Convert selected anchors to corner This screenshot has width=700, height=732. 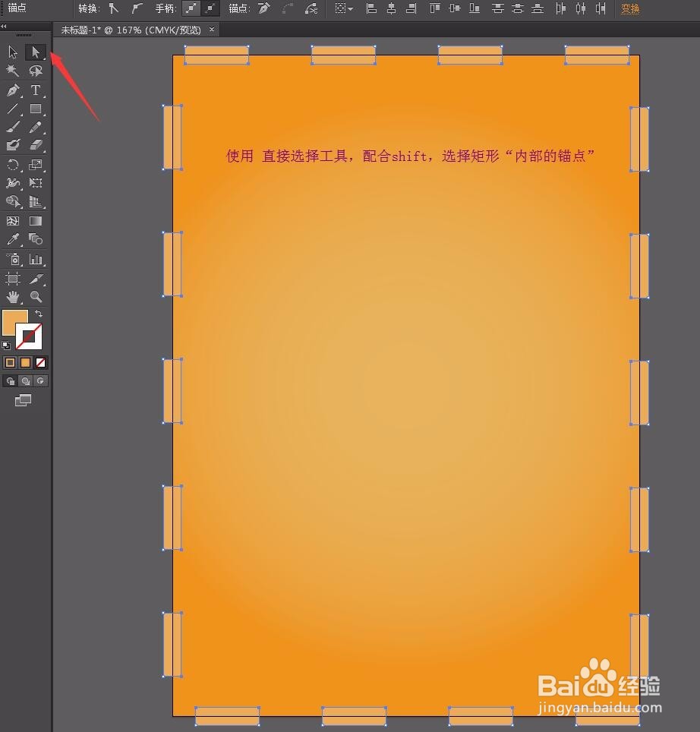pyautogui.click(x=113, y=8)
